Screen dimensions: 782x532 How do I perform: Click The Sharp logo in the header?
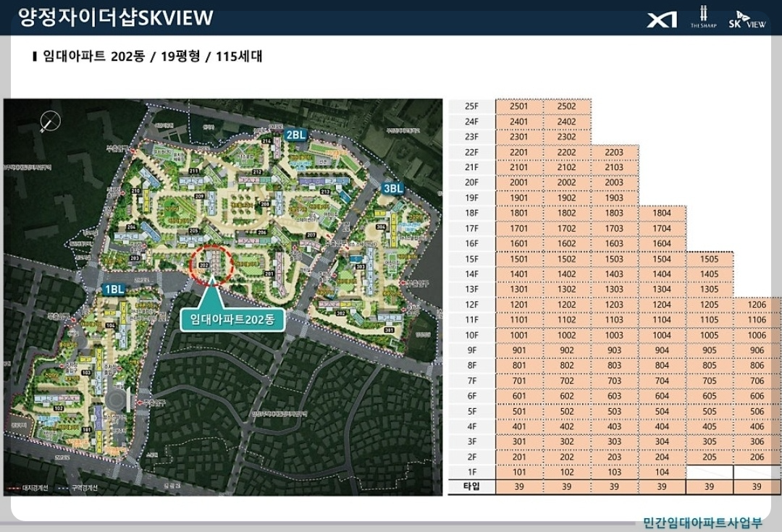703,17
